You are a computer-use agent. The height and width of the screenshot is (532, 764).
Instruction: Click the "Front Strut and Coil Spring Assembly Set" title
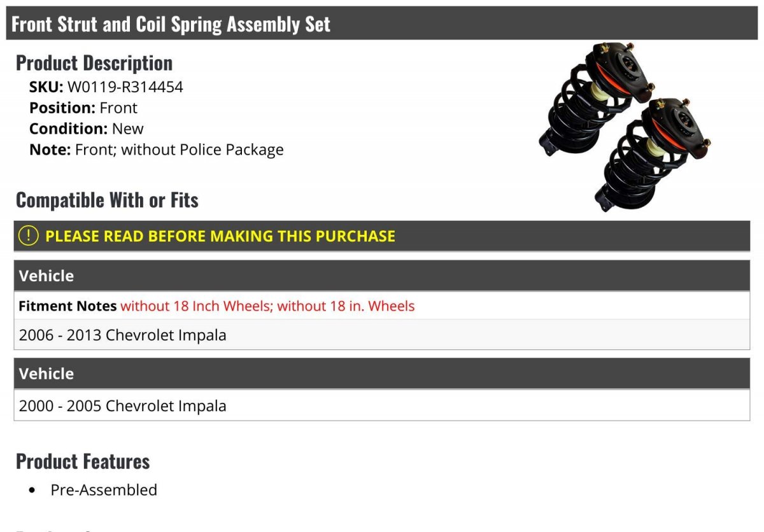171,24
